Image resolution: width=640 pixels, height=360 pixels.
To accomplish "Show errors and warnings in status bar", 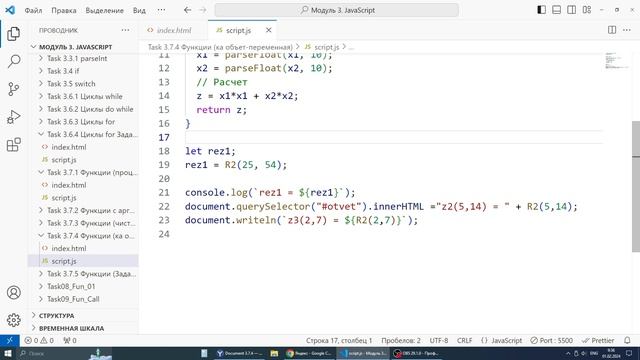I will click(x=39, y=340).
